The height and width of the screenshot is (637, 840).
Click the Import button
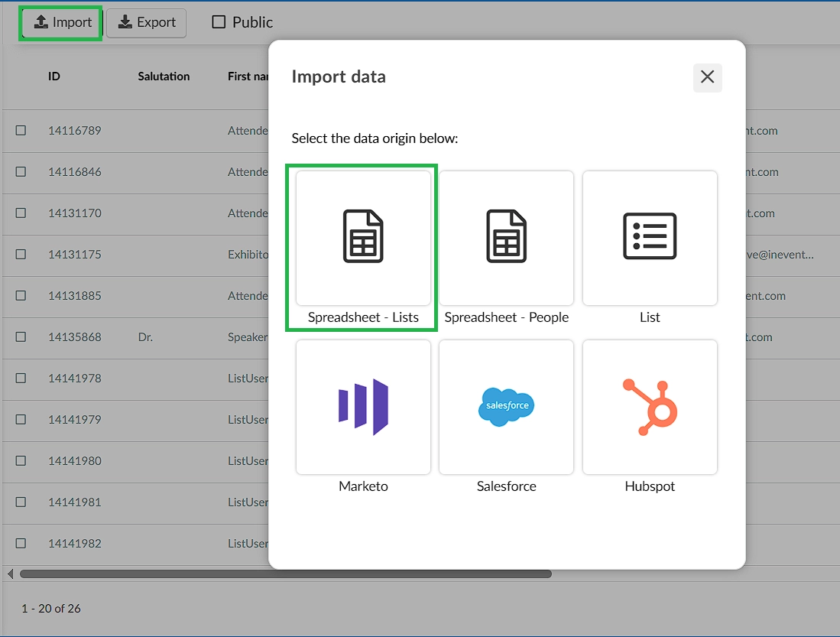point(61,23)
